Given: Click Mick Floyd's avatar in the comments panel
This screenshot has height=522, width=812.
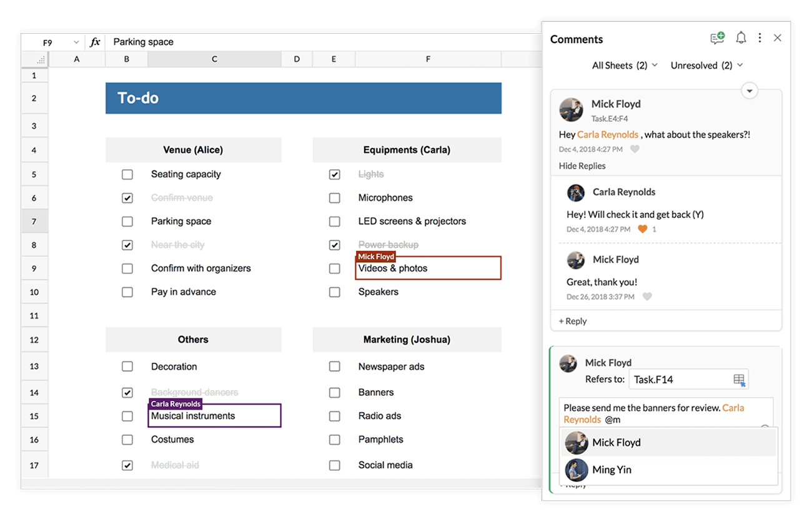Looking at the screenshot, I should (x=571, y=110).
